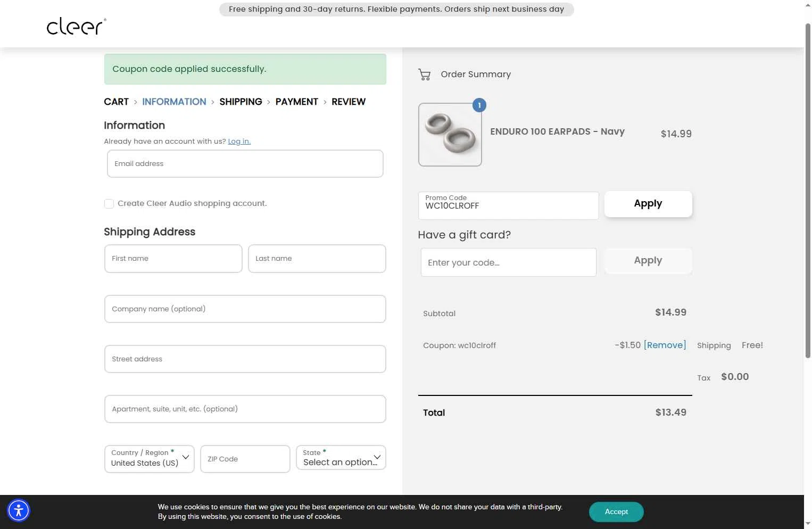Expand the State select dropdown

coord(341,458)
